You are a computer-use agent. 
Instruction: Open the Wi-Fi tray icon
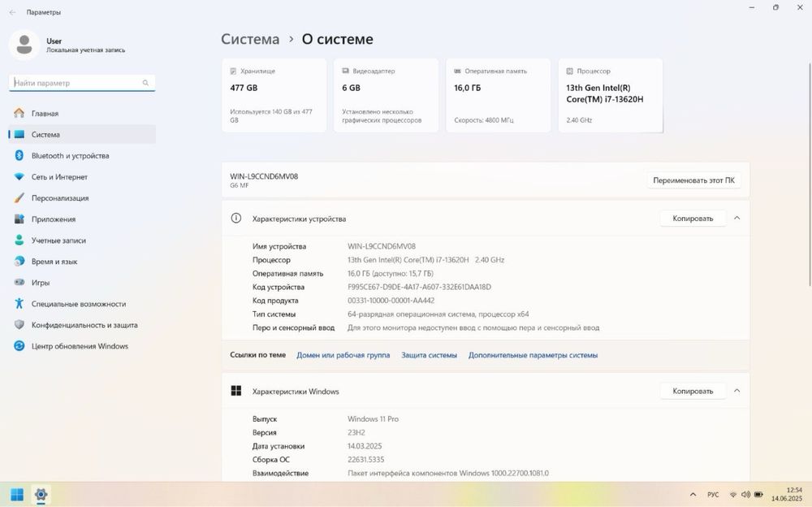pyautogui.click(x=732, y=495)
